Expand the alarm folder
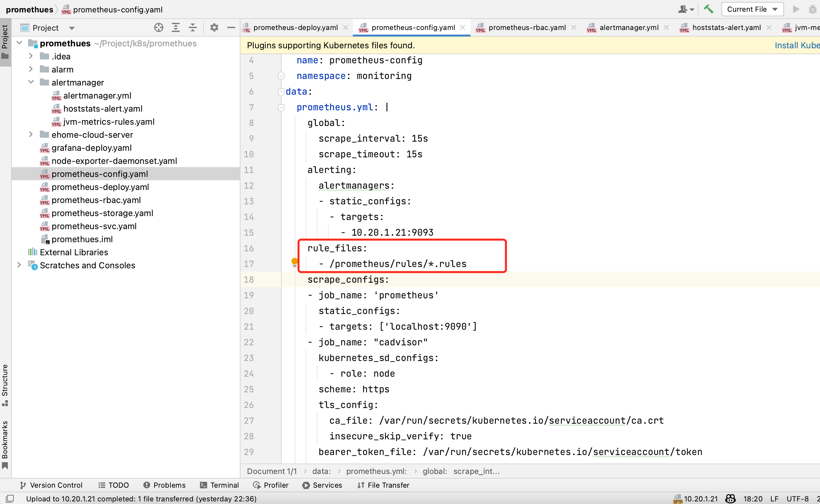The height and width of the screenshot is (504, 820). (31, 69)
